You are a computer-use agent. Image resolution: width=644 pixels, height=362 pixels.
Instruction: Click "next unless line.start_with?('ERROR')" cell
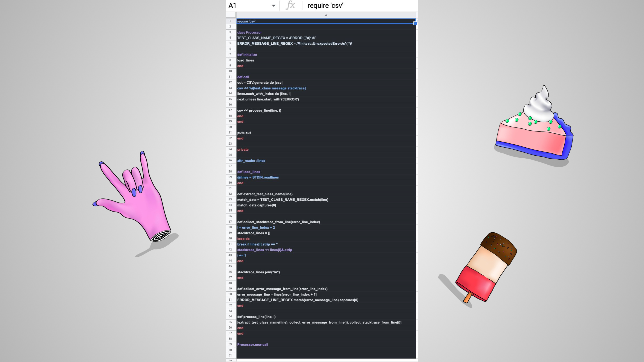pyautogui.click(x=326, y=99)
